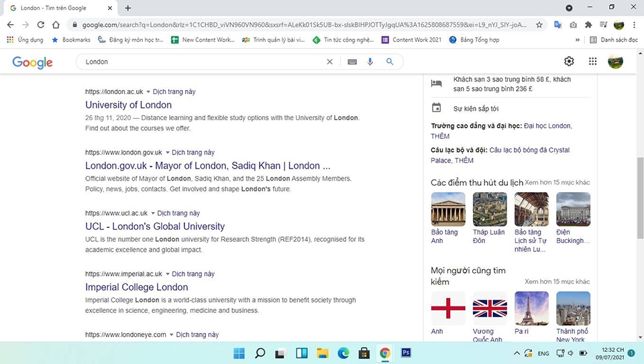Open Imperial College London result
The width and height of the screenshot is (644, 364).
click(136, 287)
